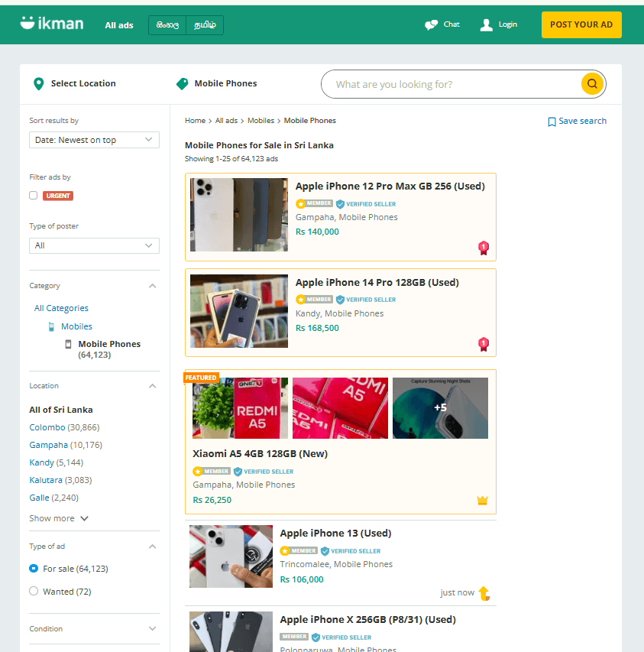Filter location by Colombo link
This screenshot has width=644, height=652.
pos(47,427)
